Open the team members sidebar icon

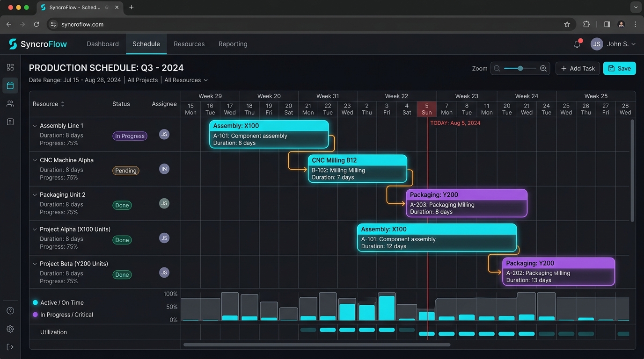coord(10,104)
